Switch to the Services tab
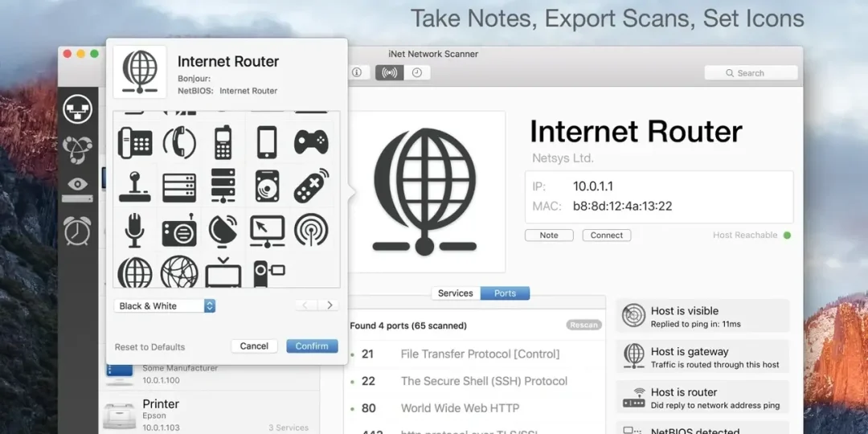 [456, 293]
